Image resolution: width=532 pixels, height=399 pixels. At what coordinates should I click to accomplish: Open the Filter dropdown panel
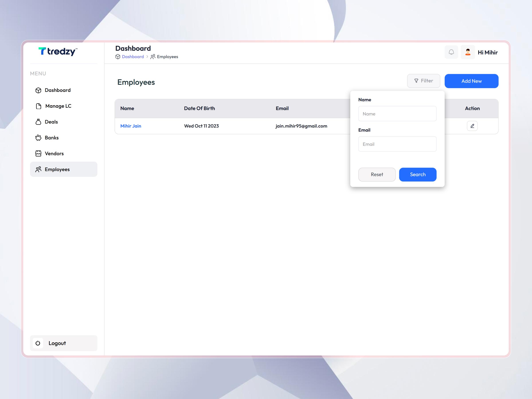(x=423, y=81)
